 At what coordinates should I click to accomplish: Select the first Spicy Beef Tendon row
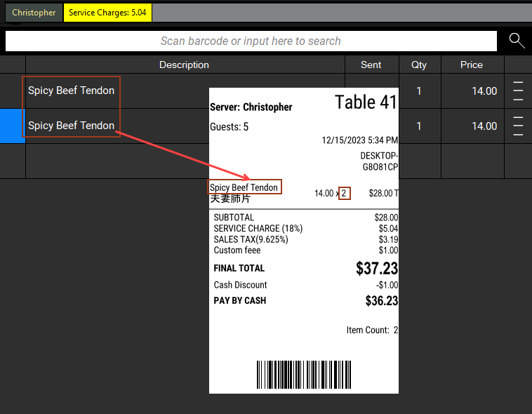coord(71,91)
